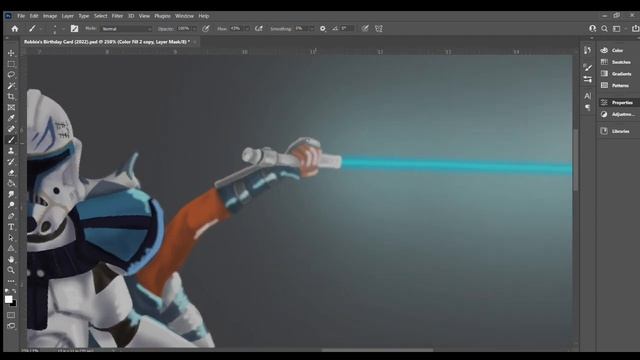Select the Path Selection tool
Viewport: 640px width, 360px height.
tap(11, 238)
